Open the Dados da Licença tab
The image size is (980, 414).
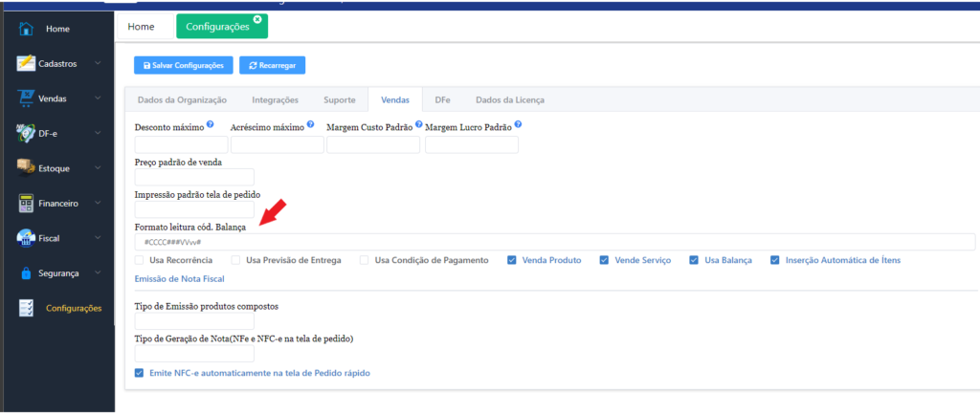point(510,99)
